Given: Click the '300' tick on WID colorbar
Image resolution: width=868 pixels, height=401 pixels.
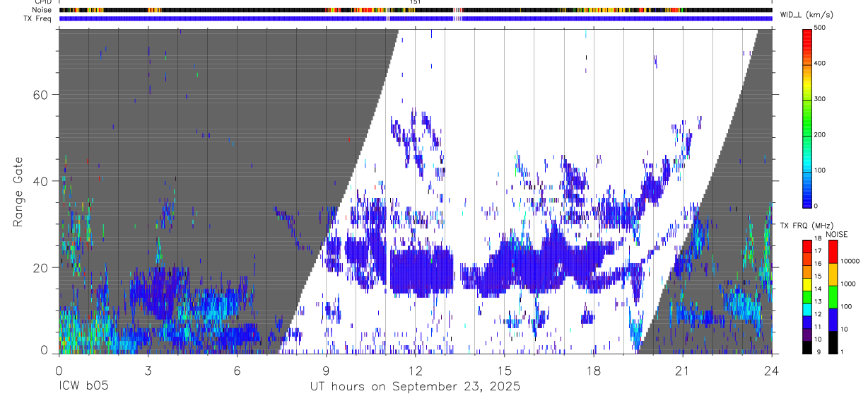Looking at the screenshot, I should coord(820,99).
